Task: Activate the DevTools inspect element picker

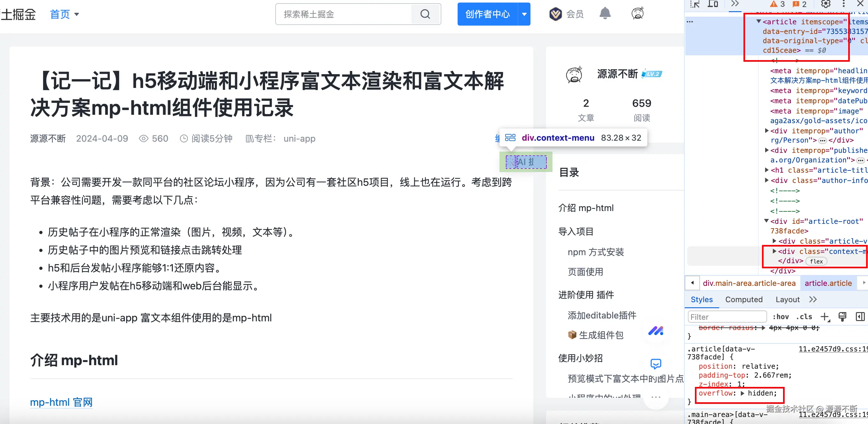Action: coord(695,4)
